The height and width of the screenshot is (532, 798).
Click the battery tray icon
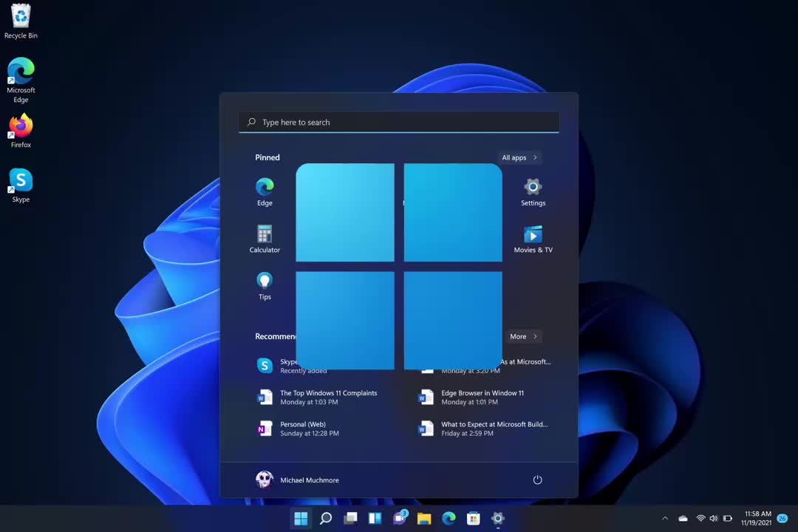[x=728, y=518]
